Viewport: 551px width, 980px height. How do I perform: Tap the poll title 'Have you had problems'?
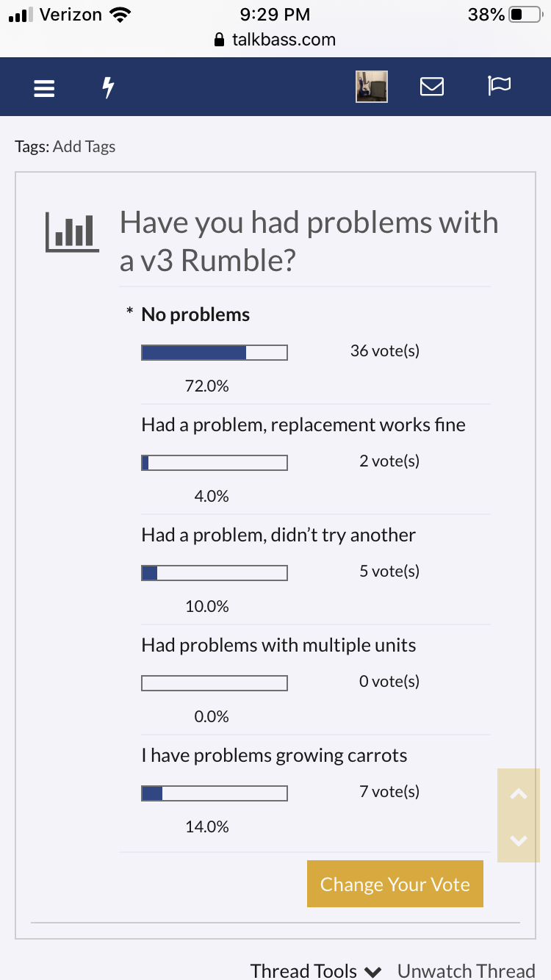pos(309,241)
